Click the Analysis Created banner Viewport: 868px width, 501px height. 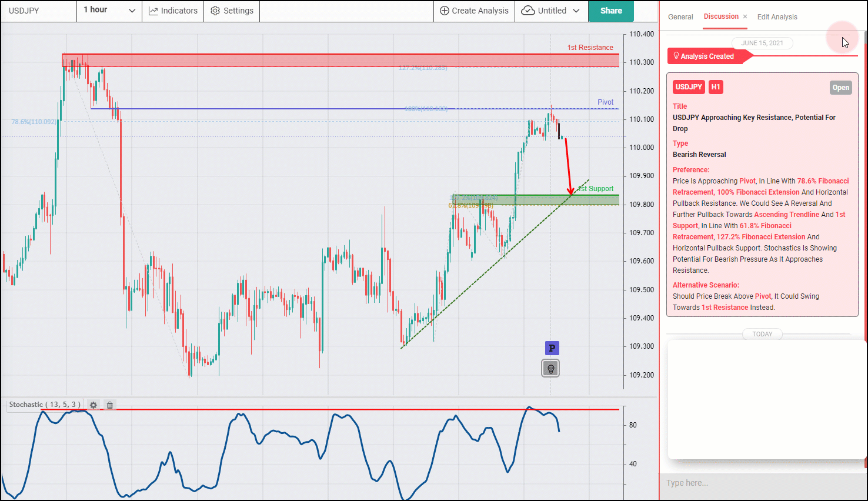[710, 56]
